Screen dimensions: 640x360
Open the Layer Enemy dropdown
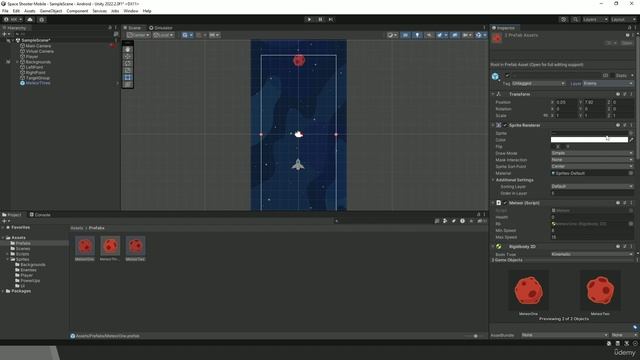click(x=608, y=83)
